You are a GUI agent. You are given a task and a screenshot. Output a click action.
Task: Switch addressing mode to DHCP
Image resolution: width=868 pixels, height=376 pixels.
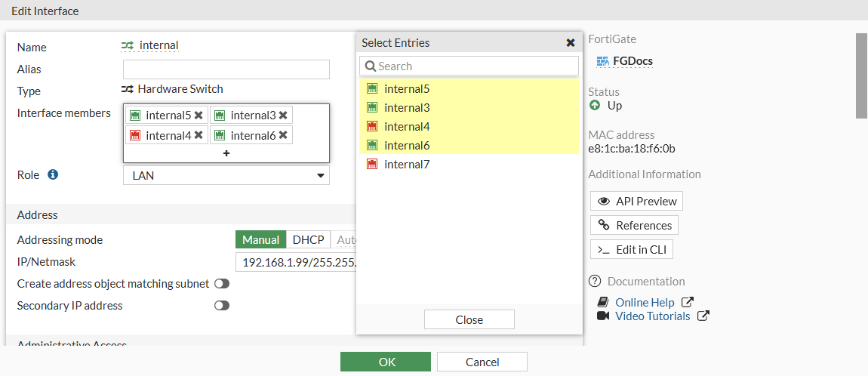click(x=308, y=240)
